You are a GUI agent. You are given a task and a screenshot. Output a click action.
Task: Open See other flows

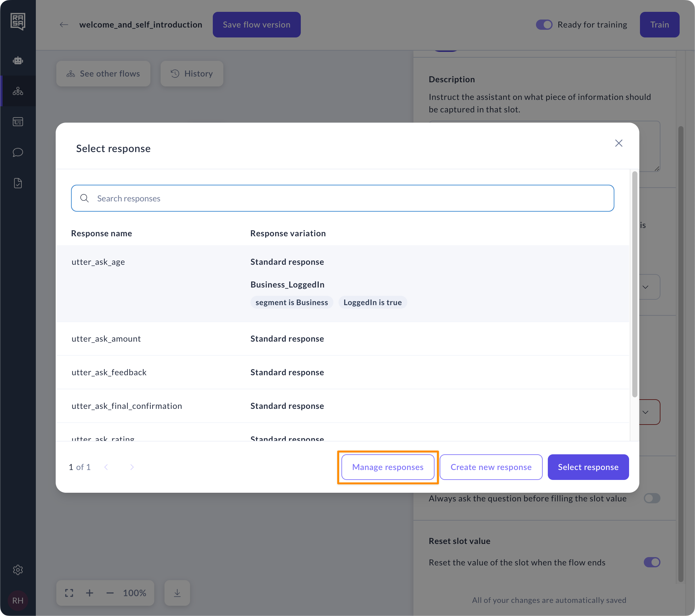(x=103, y=73)
